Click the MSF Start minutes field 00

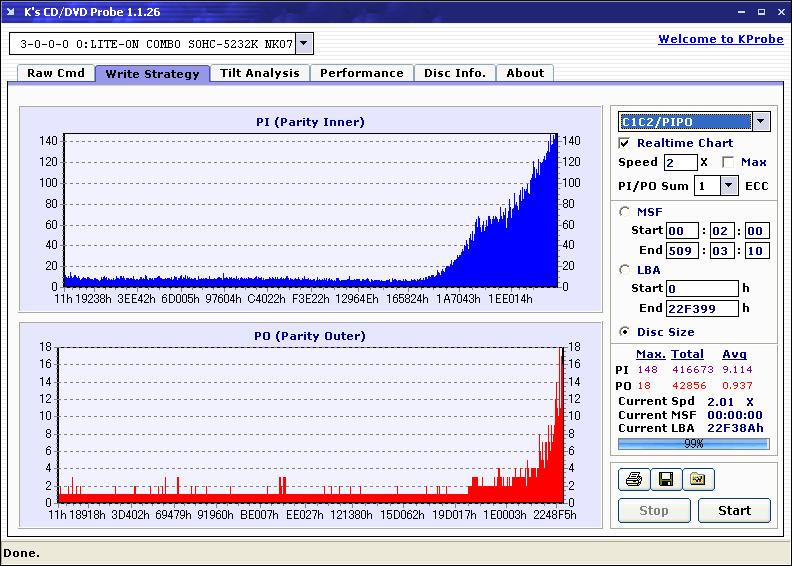click(x=682, y=231)
